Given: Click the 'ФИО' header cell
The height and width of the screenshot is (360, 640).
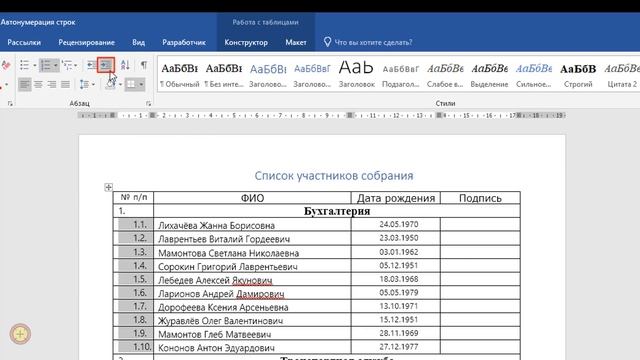Looking at the screenshot, I should click(252, 198).
